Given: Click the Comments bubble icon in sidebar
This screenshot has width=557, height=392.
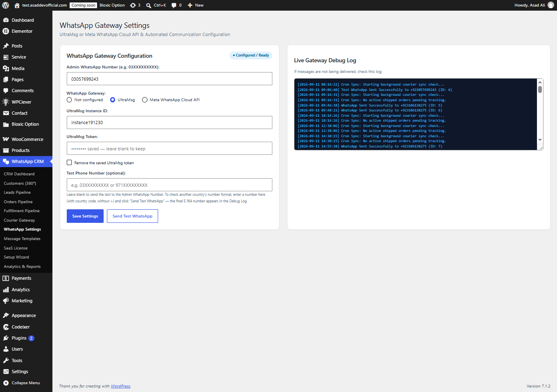Looking at the screenshot, I should 6,91.
